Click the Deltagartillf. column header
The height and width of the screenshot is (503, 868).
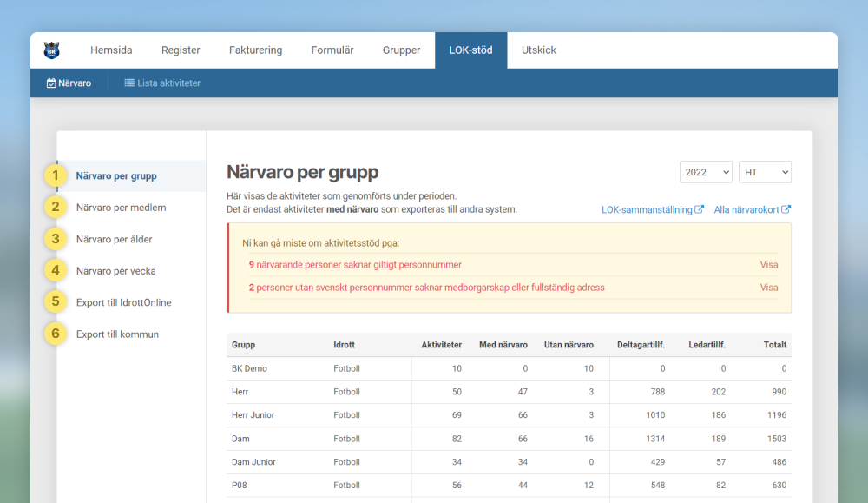641,345
